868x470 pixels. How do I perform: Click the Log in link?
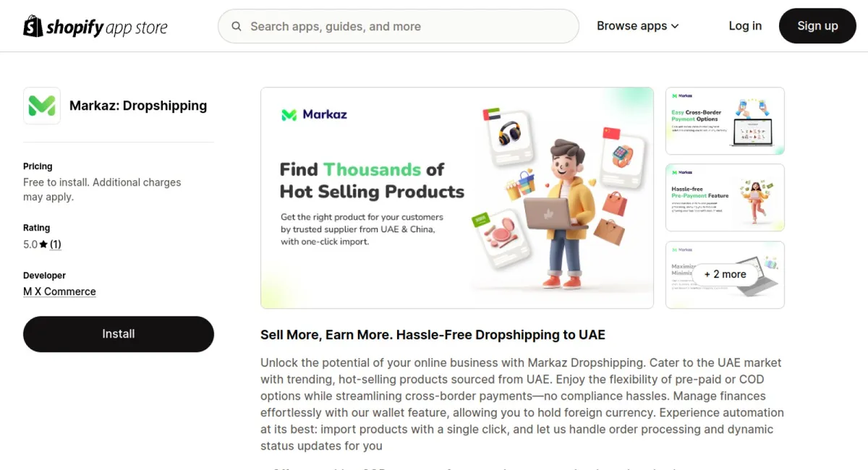point(745,25)
